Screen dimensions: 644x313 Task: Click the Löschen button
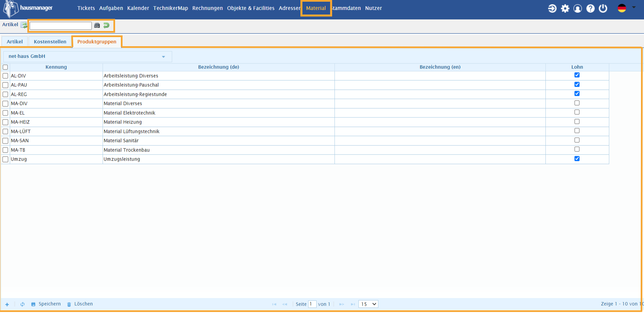pos(80,304)
